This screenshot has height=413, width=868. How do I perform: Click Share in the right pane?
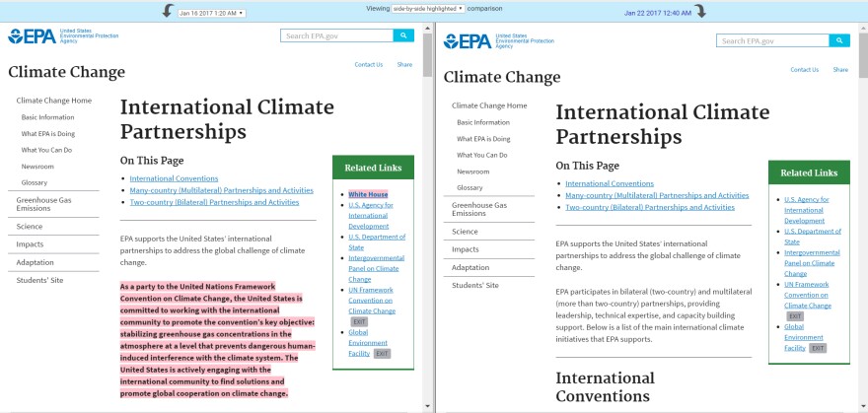840,70
